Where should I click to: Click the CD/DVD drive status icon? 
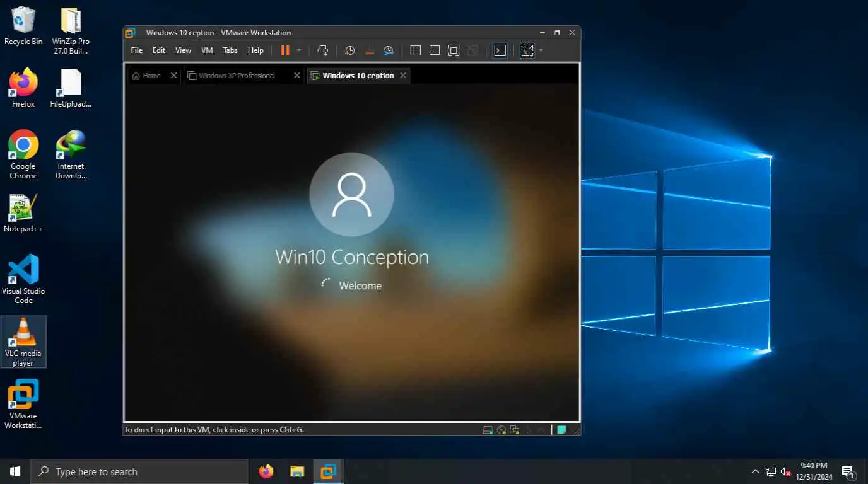(501, 430)
